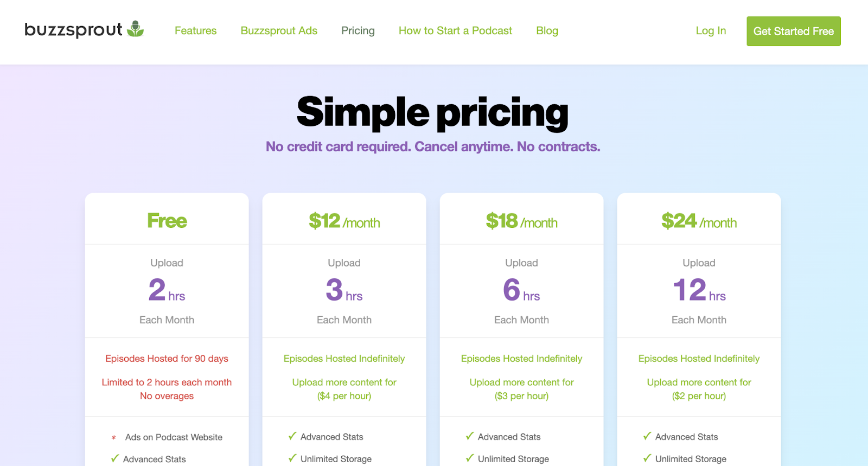Click the $24 plan Unlimited Storage checkmark

coord(647,458)
